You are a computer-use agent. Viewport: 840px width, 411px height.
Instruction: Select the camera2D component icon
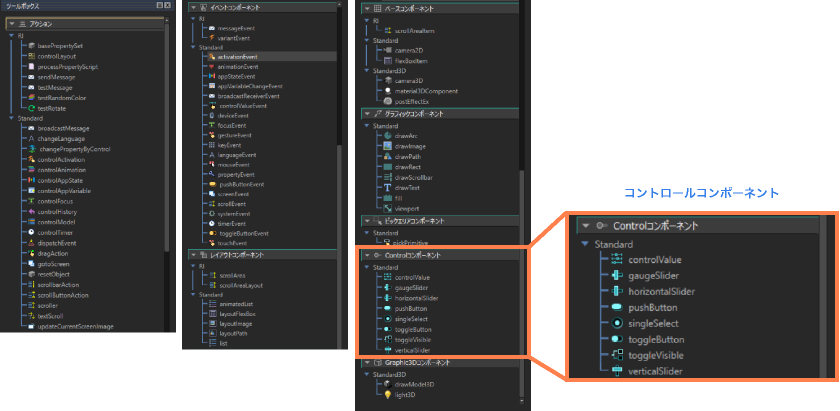[389, 49]
